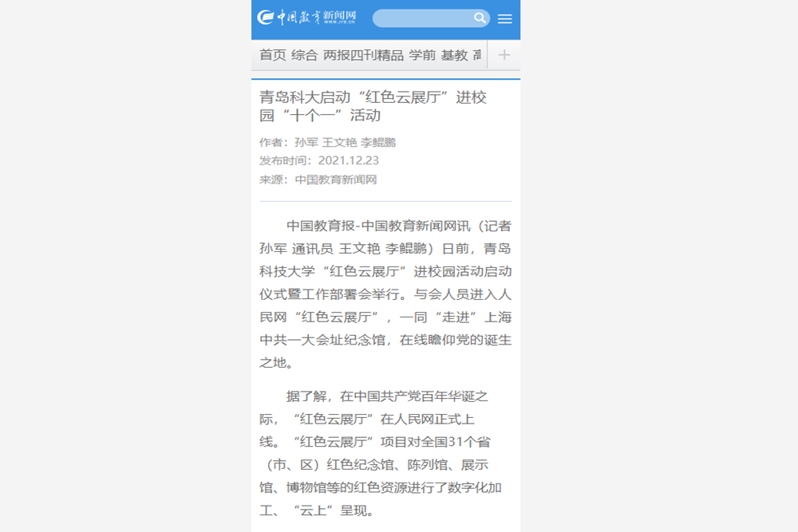Click the first paragraph starting 中国教育报
The image size is (798, 532).
pyautogui.click(x=385, y=294)
